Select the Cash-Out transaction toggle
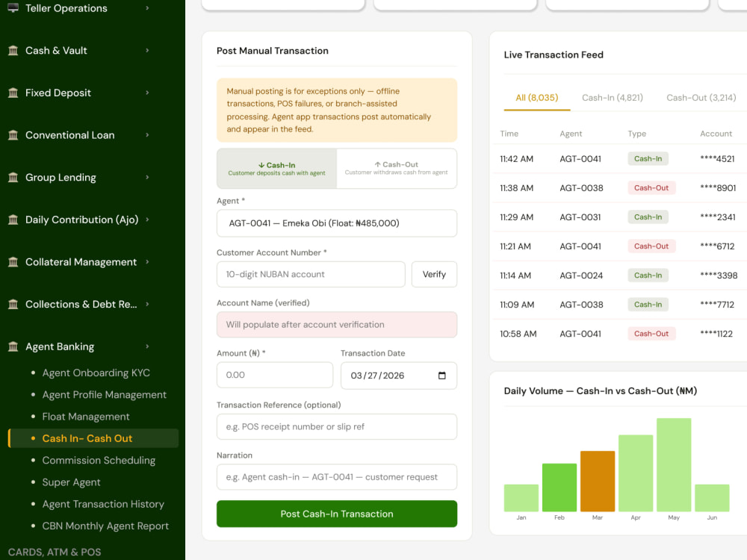The width and height of the screenshot is (747, 560). pyautogui.click(x=397, y=169)
